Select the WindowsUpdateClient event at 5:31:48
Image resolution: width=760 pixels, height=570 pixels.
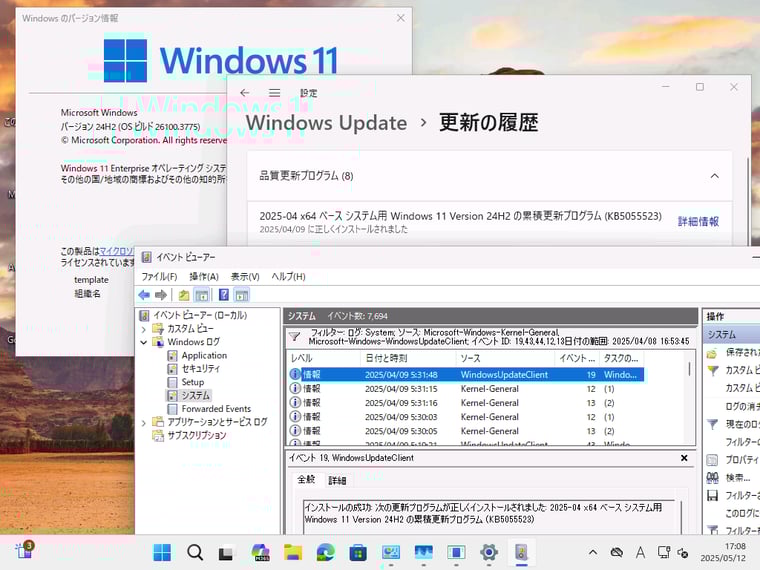click(x=466, y=375)
